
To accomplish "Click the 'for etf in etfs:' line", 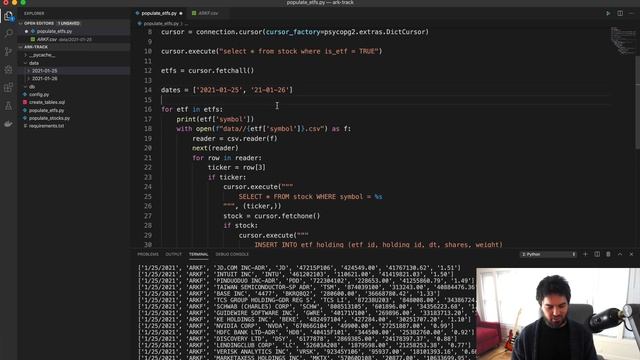I will point(192,109).
